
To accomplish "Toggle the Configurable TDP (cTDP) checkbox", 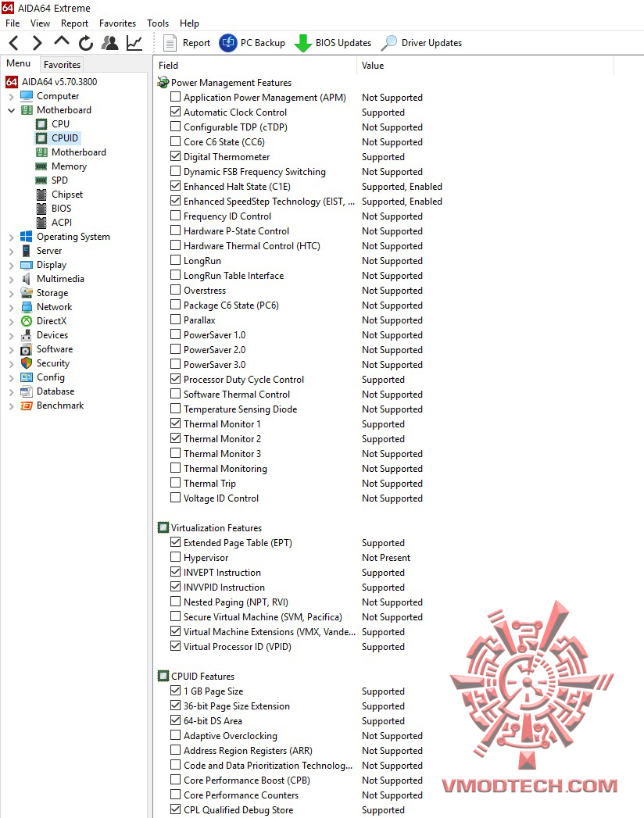I will coord(175,127).
